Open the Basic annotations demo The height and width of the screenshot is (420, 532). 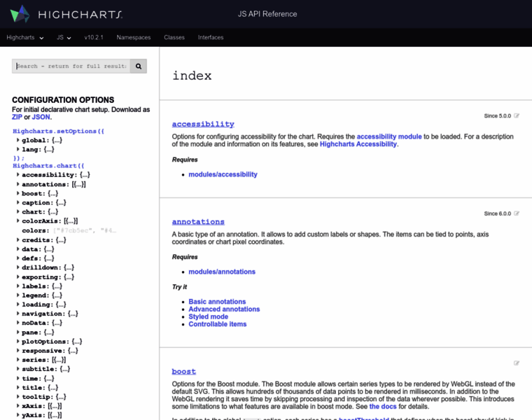217,302
